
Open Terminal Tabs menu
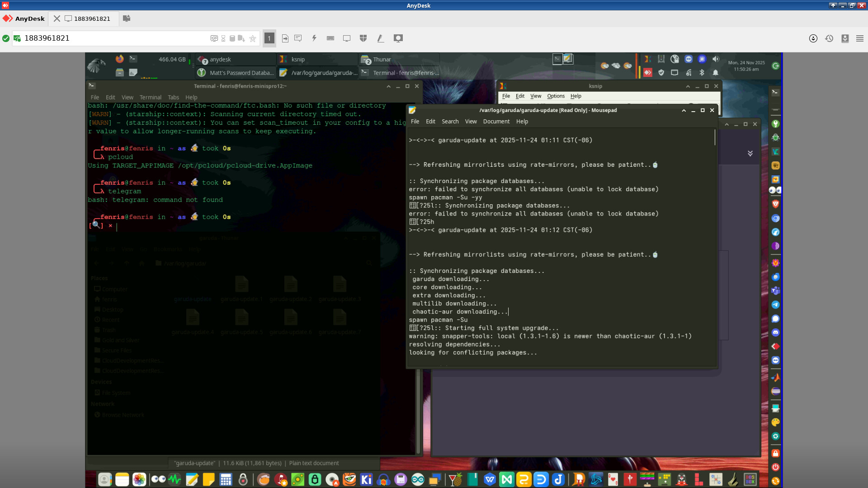click(173, 97)
